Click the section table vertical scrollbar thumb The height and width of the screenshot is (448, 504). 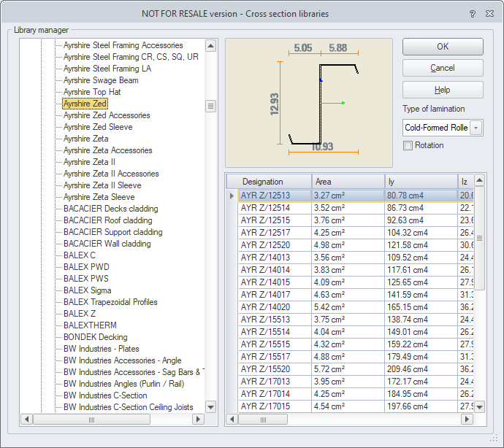(479, 239)
